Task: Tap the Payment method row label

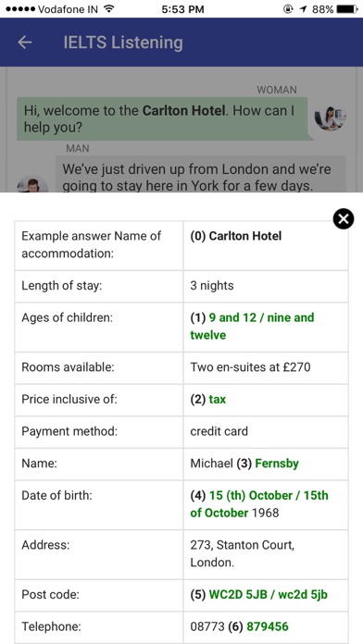Action: coord(69,432)
